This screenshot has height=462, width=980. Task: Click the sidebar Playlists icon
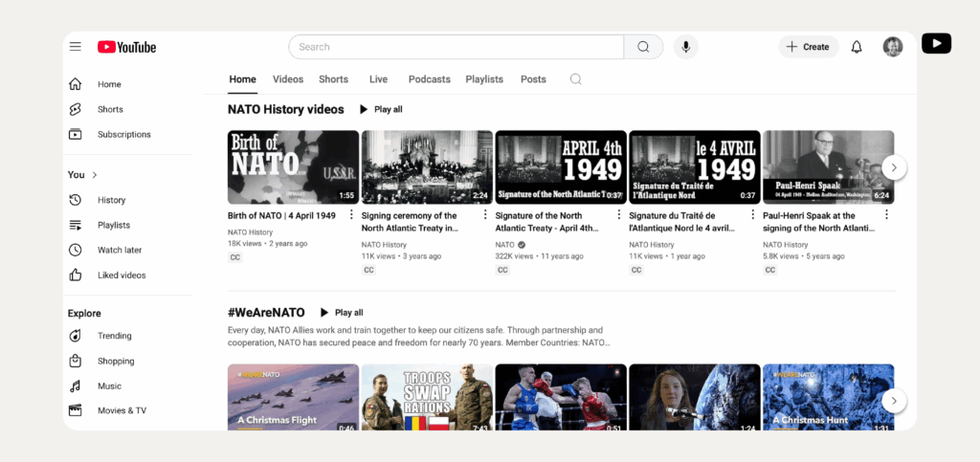pos(75,225)
